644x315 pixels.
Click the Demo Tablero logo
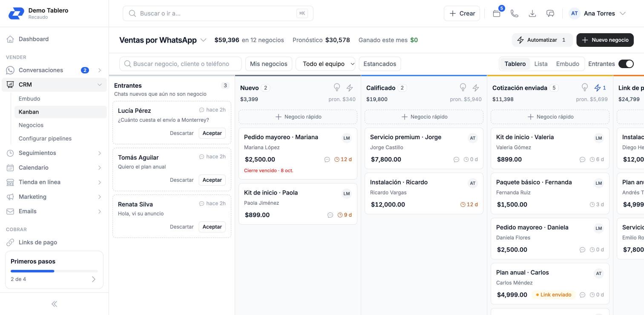(x=16, y=13)
